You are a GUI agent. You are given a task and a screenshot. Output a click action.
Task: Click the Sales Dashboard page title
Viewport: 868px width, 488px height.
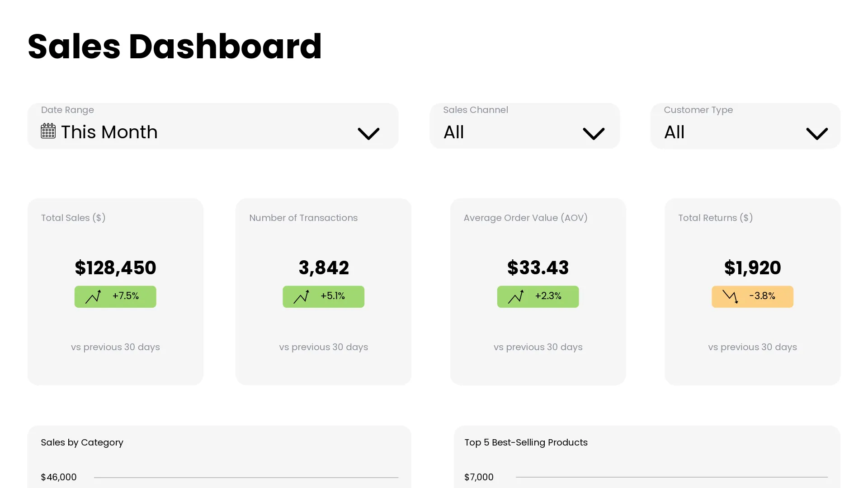tap(175, 47)
